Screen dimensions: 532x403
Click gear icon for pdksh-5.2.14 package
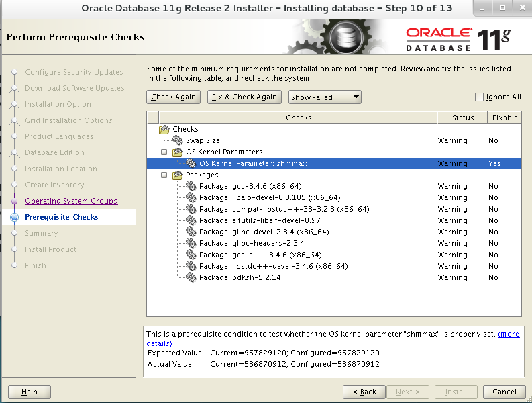(x=191, y=277)
